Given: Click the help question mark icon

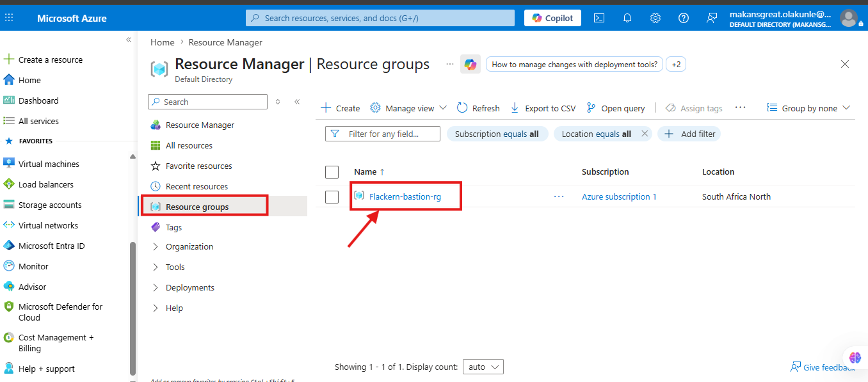Looking at the screenshot, I should (x=684, y=18).
